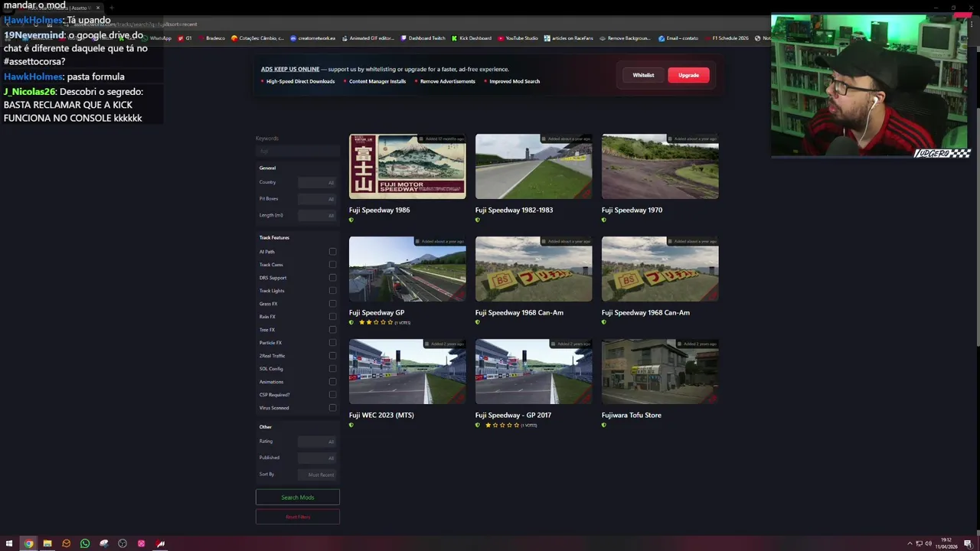This screenshot has height=551, width=980.
Task: Click the Whitelist button
Action: coord(643,75)
